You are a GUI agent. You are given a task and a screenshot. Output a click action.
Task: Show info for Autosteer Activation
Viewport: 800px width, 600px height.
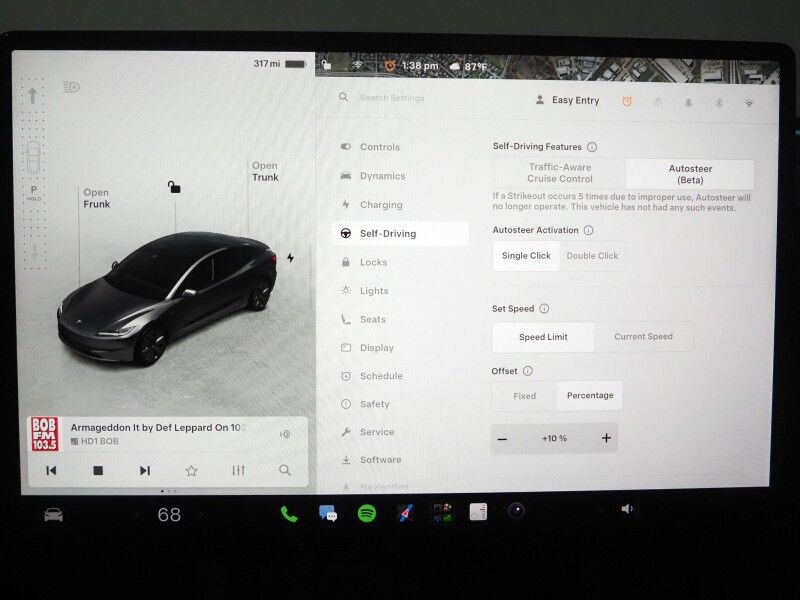(x=588, y=230)
